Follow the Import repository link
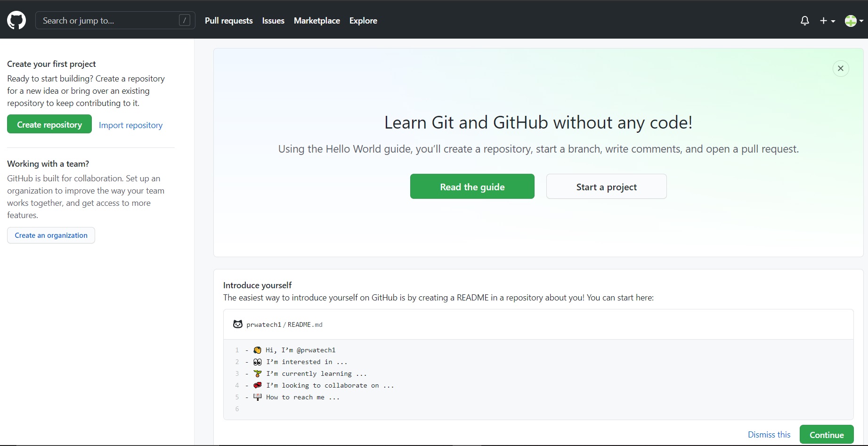The width and height of the screenshot is (868, 446). coord(130,125)
